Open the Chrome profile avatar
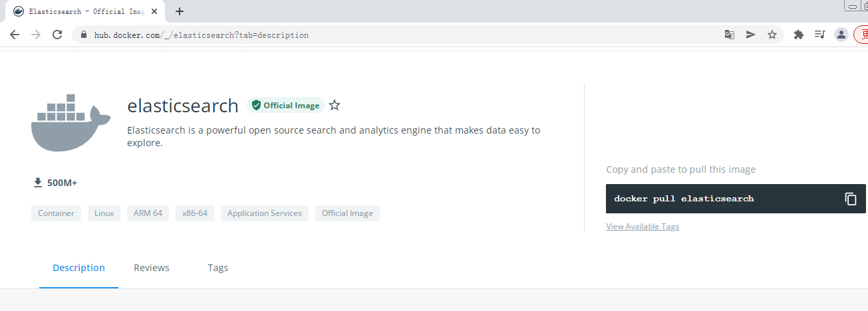The image size is (868, 311). click(x=841, y=35)
